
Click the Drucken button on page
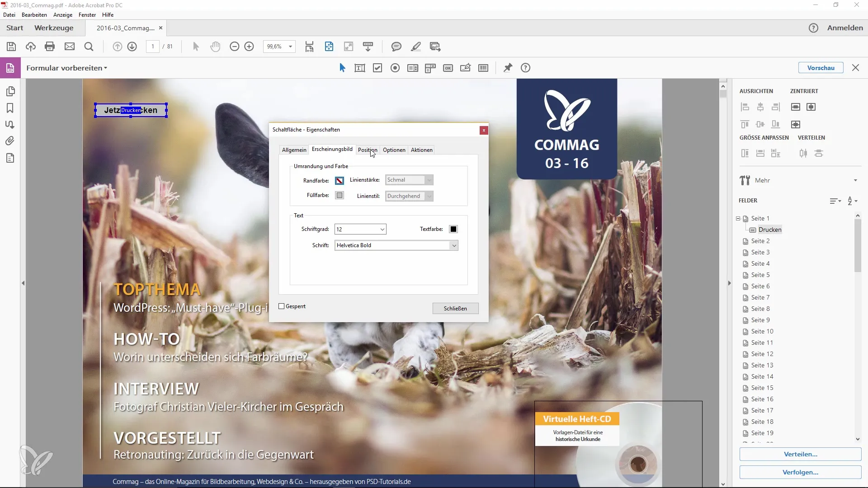click(131, 110)
